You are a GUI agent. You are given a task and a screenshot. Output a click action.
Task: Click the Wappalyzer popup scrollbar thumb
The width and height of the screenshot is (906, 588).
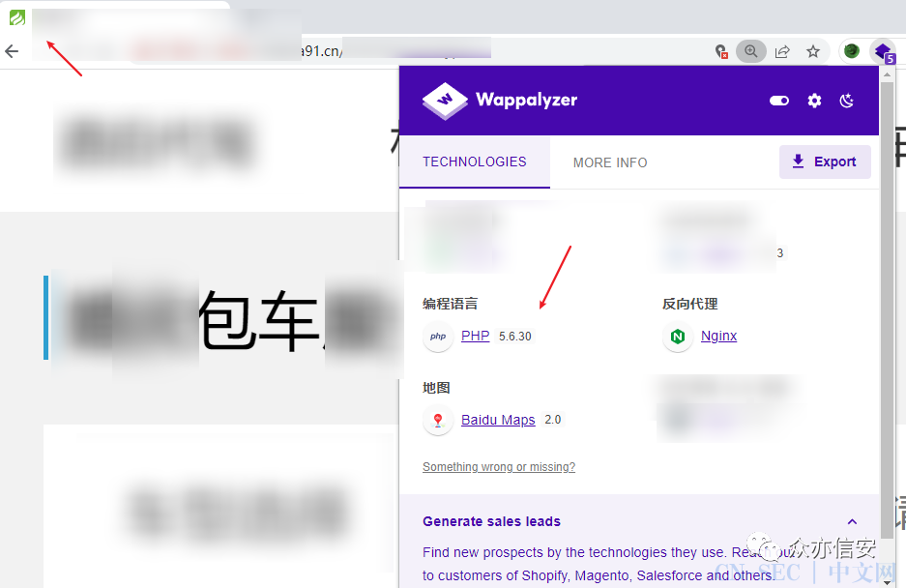point(887,309)
